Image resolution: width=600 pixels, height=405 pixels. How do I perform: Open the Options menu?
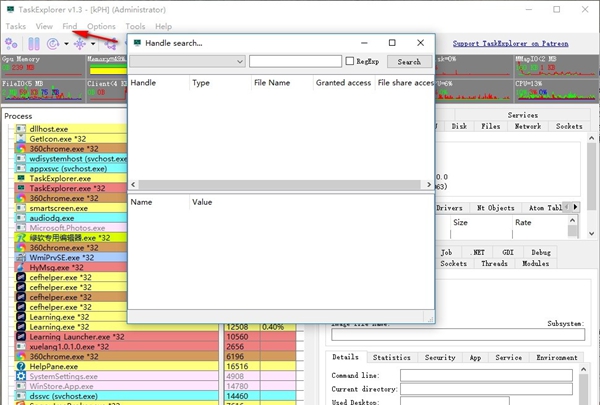tap(101, 26)
